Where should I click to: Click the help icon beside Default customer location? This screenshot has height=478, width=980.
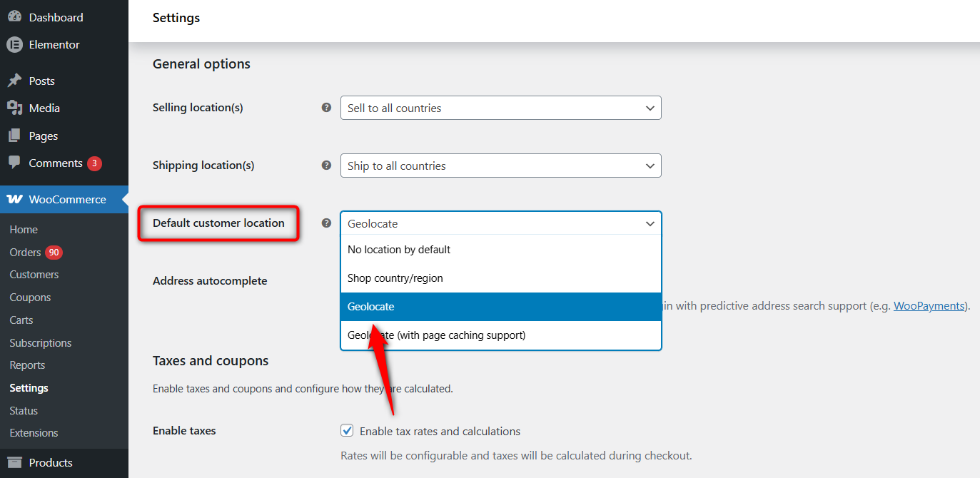tap(326, 223)
